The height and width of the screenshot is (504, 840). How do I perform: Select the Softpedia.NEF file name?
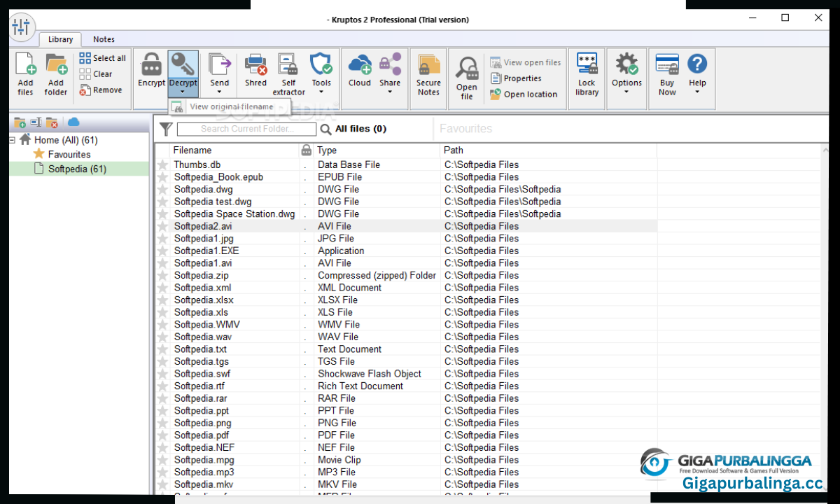coord(204,447)
